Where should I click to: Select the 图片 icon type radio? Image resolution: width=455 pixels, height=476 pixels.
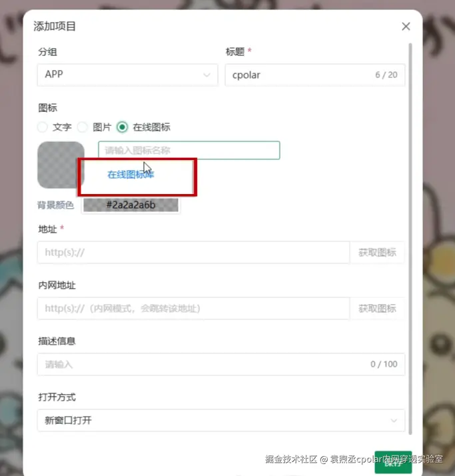click(x=82, y=127)
